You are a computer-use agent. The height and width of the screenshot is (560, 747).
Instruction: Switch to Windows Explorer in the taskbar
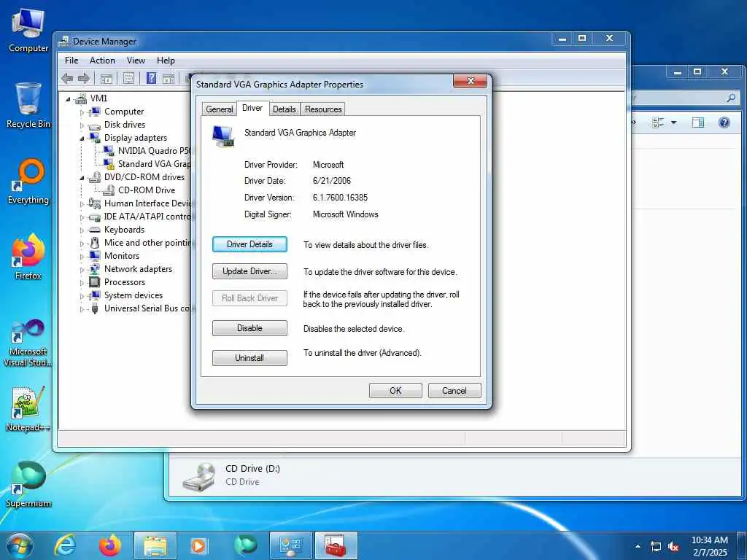tap(155, 545)
